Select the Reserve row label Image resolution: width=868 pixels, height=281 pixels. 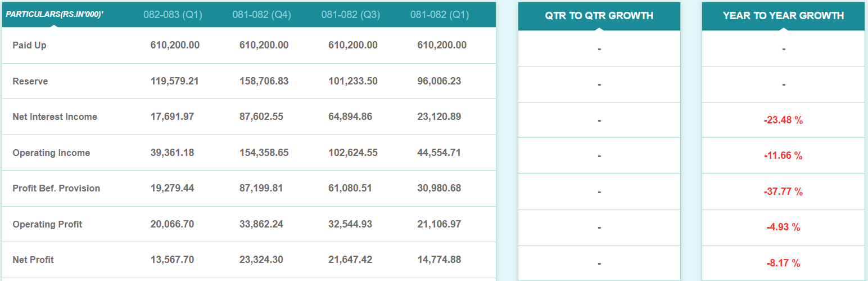click(x=30, y=81)
